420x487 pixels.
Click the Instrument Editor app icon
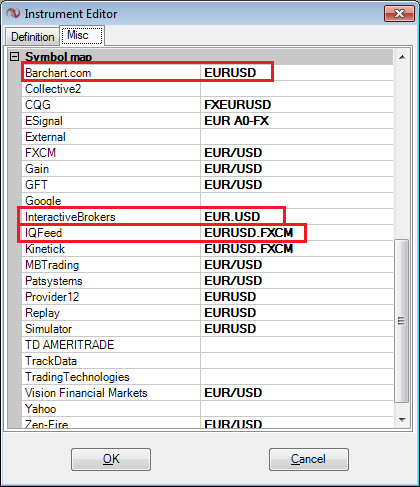coord(13,14)
